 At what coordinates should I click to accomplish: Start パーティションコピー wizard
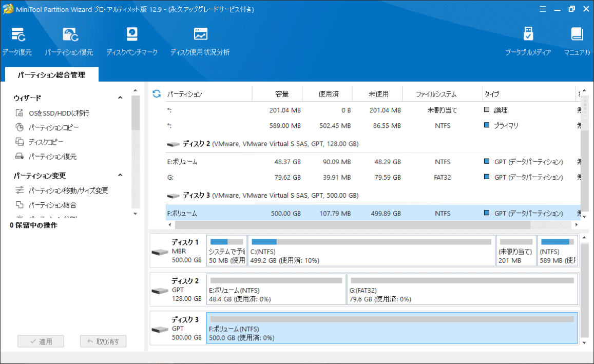click(53, 128)
